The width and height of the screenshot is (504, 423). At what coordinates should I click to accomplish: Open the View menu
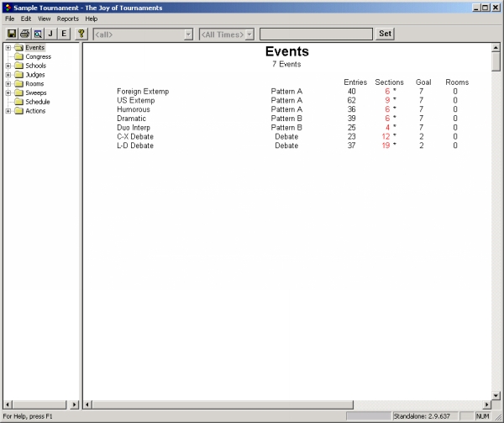[x=44, y=19]
